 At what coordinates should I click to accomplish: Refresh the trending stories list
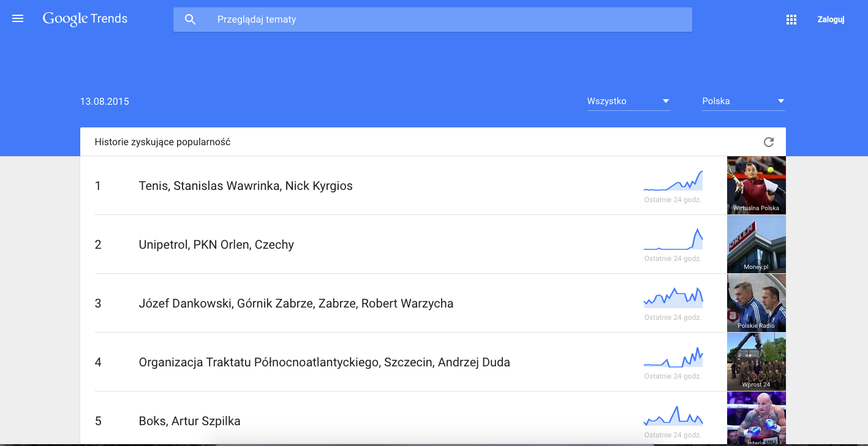click(x=769, y=142)
